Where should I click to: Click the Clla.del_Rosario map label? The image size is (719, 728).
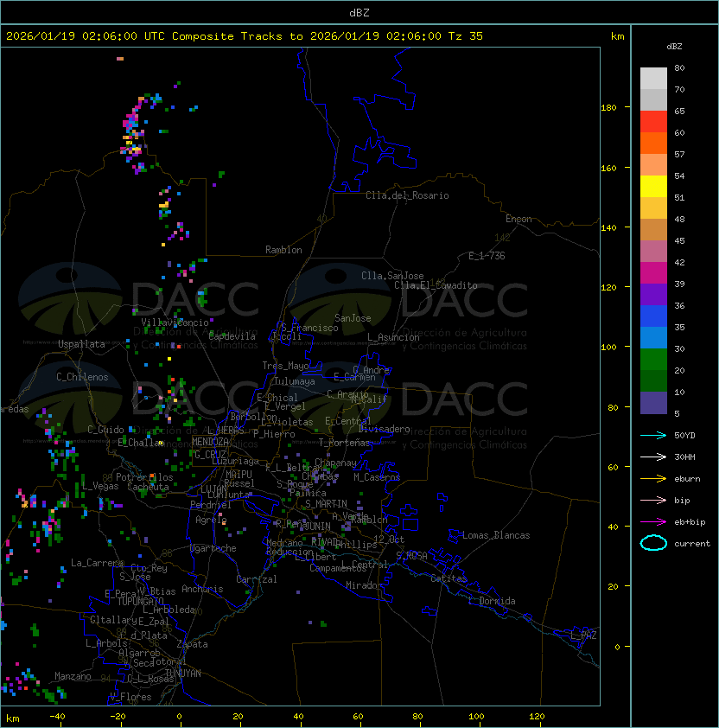(407, 195)
